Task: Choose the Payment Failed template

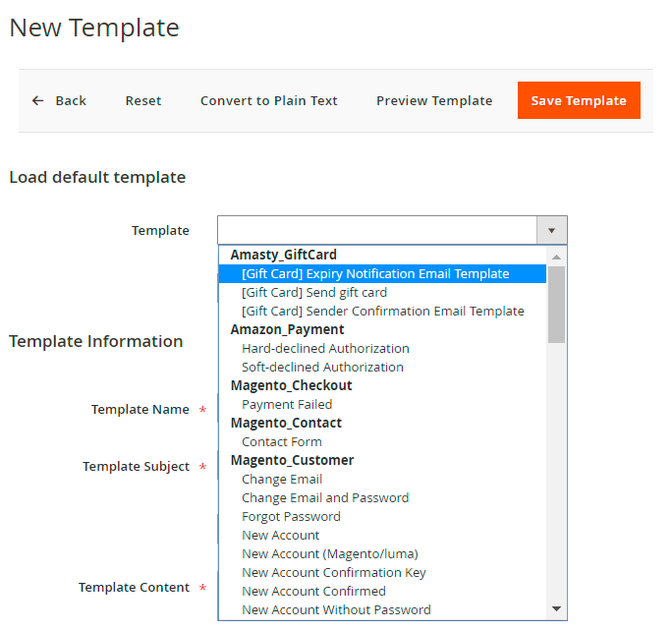Action: pos(287,404)
